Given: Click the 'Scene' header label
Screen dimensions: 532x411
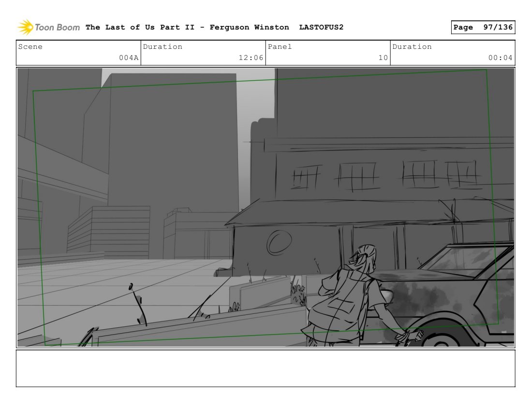Looking at the screenshot, I should coord(30,47).
